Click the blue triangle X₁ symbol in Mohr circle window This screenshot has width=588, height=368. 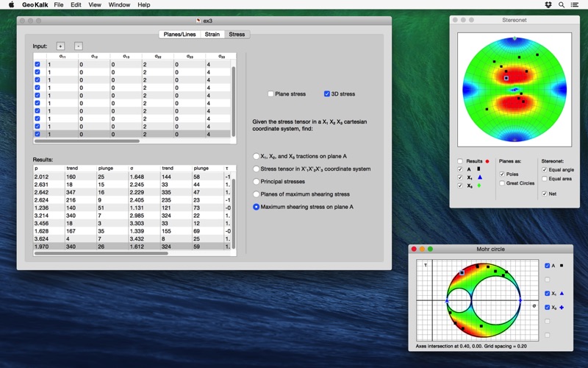point(562,293)
